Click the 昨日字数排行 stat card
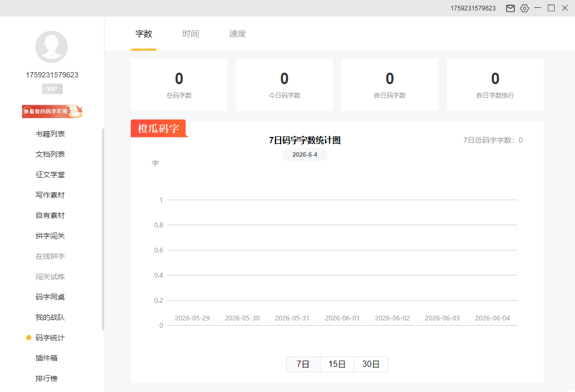Screen dimensions: 575x392 tap(495, 85)
